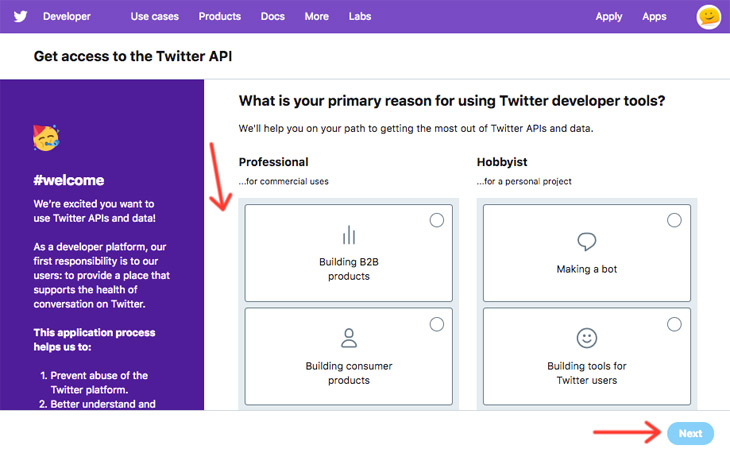Click the #welcome heading in sidebar
The image size is (730, 453).
coord(69,180)
